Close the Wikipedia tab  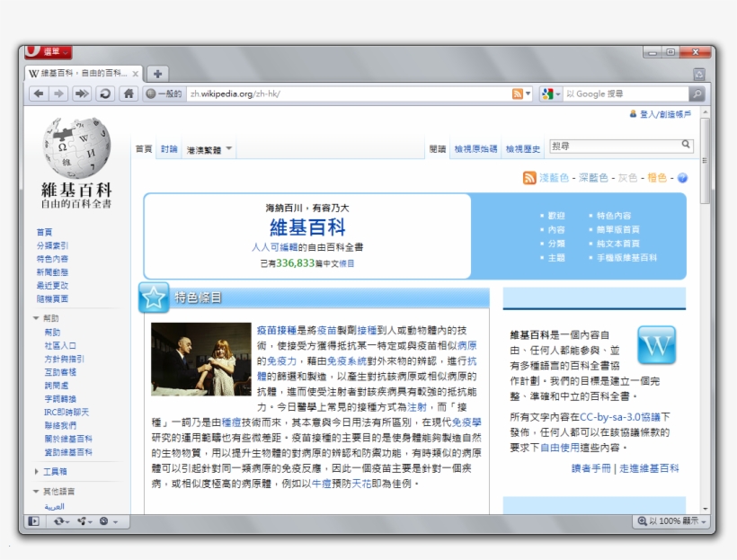point(136,74)
